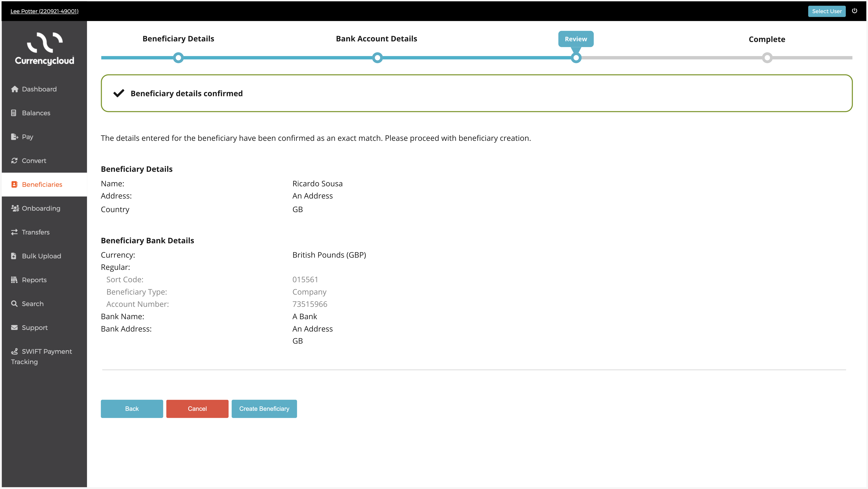Screen dimensions: 868x489
Task: Click the account number 73515966
Action: tap(310, 304)
